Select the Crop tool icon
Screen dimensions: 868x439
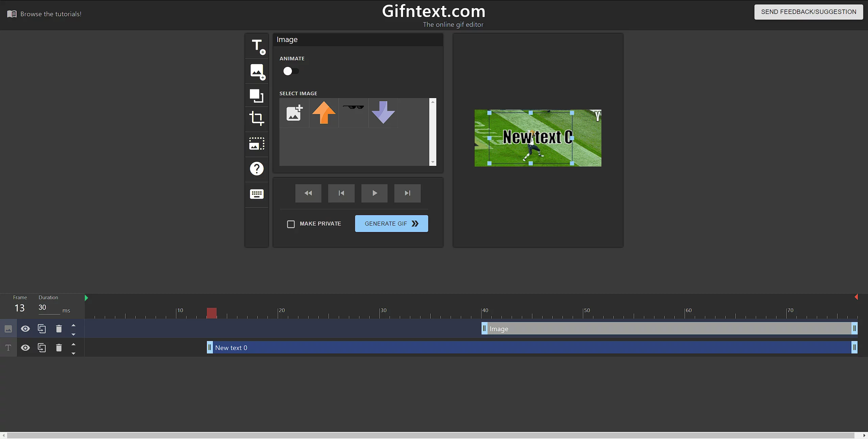coord(257,118)
